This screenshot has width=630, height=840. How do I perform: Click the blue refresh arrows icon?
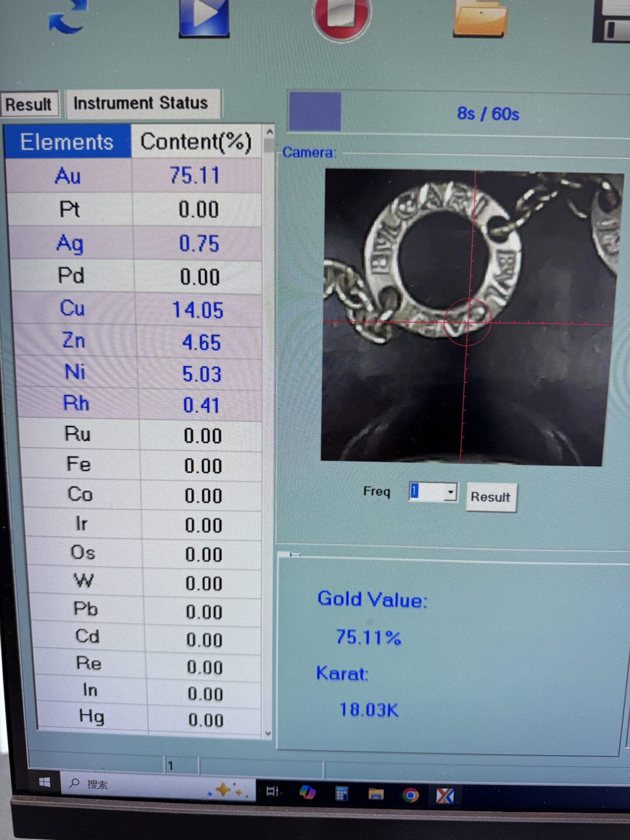(68, 18)
